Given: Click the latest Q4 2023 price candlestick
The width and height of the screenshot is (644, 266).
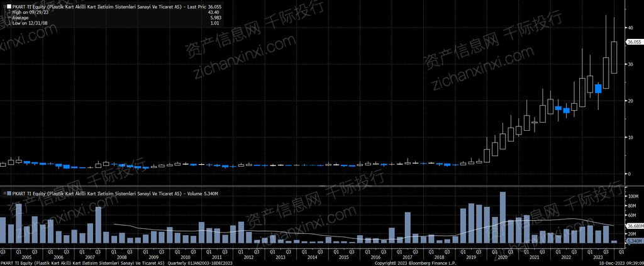Looking at the screenshot, I should 614,57.
